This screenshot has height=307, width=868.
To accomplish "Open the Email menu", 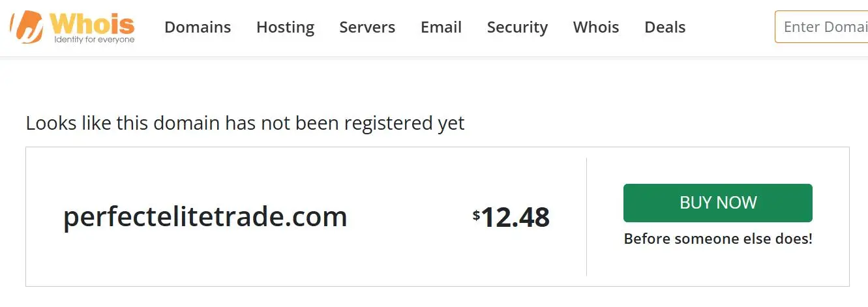I will pos(441,27).
